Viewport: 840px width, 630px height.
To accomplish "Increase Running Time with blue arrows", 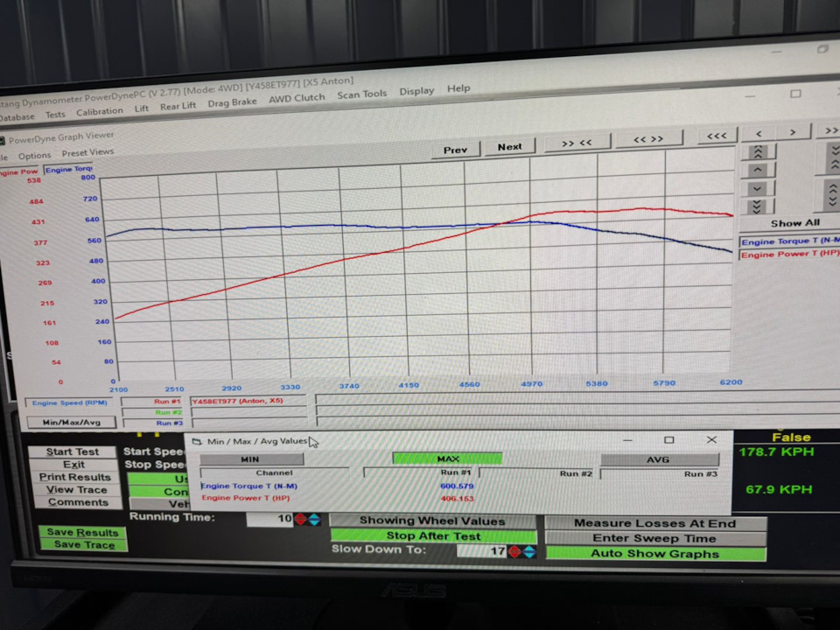I will click(314, 519).
